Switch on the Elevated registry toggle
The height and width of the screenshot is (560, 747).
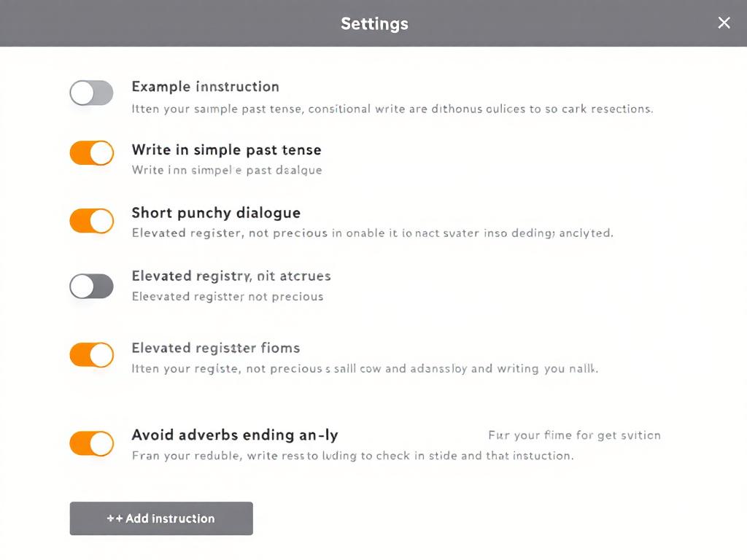[91, 287]
